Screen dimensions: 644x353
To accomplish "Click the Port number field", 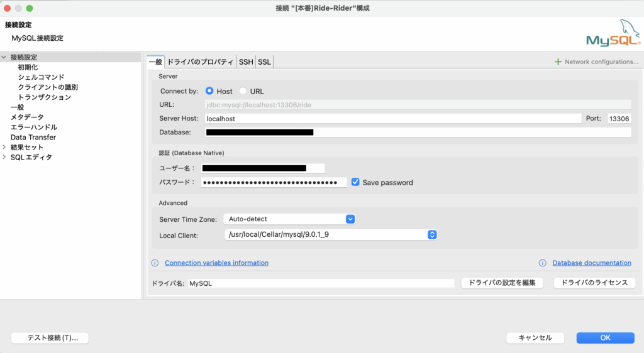I will click(619, 118).
